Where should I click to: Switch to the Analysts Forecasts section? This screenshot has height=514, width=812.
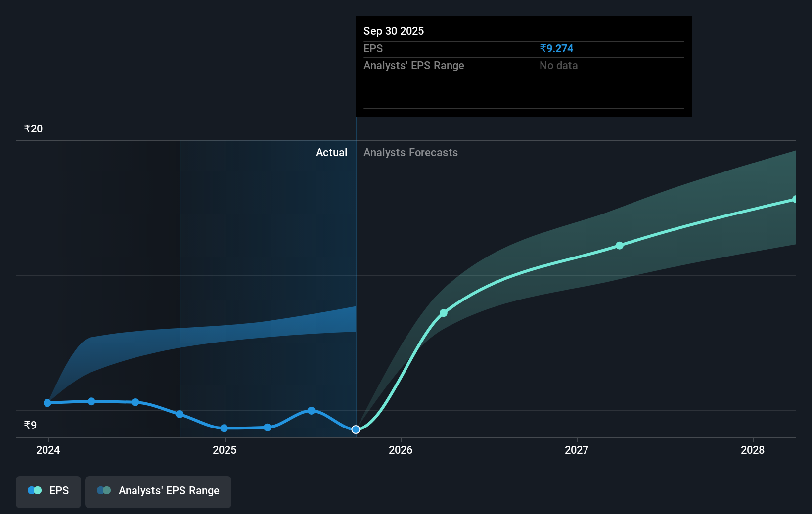click(x=410, y=152)
